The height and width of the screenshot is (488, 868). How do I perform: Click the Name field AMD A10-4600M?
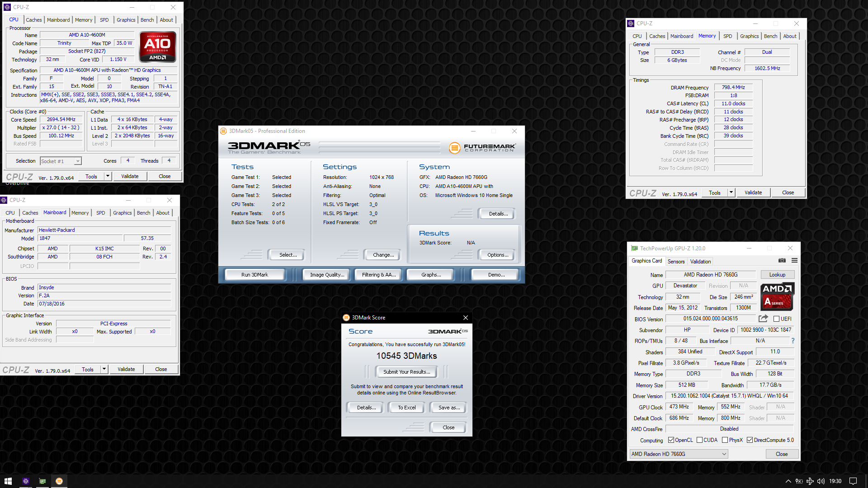pos(87,35)
